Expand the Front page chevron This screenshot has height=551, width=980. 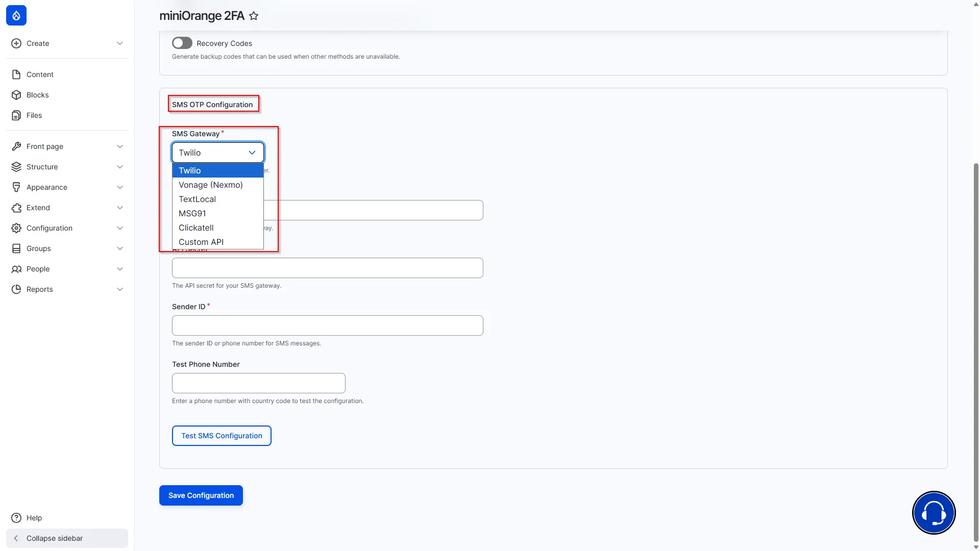120,146
